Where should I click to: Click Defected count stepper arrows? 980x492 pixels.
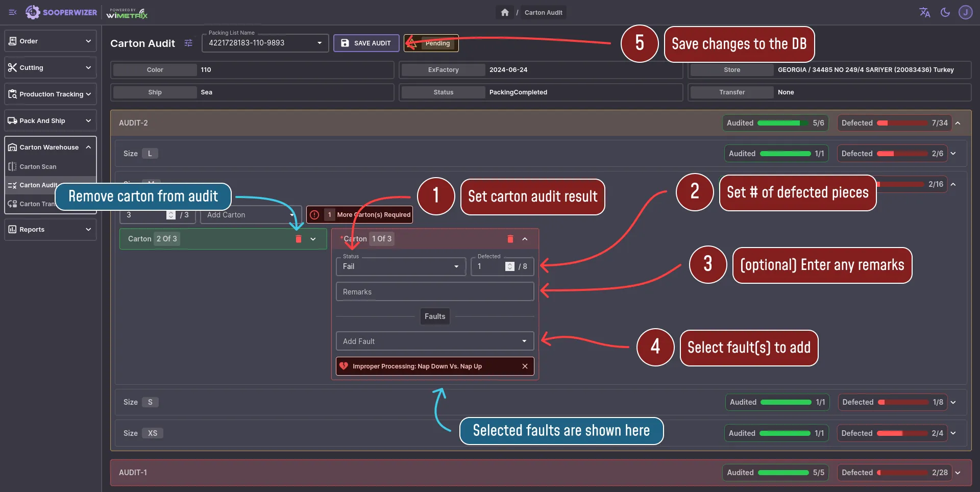coord(509,266)
